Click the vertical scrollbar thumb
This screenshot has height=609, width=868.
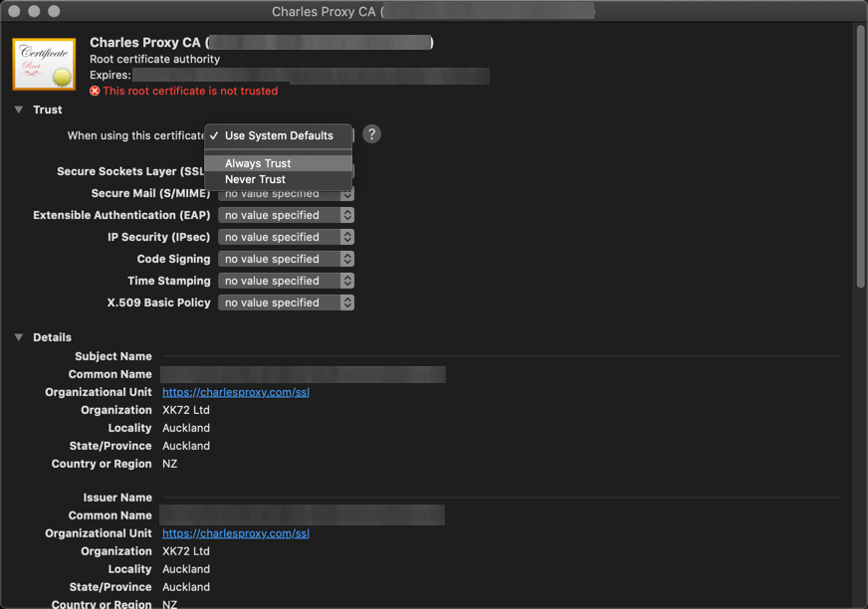click(860, 156)
